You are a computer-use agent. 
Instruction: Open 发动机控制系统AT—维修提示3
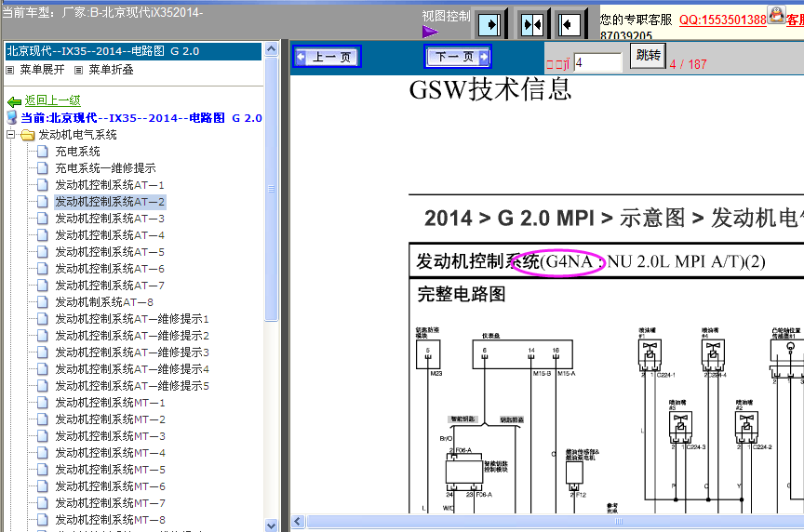[132, 352]
